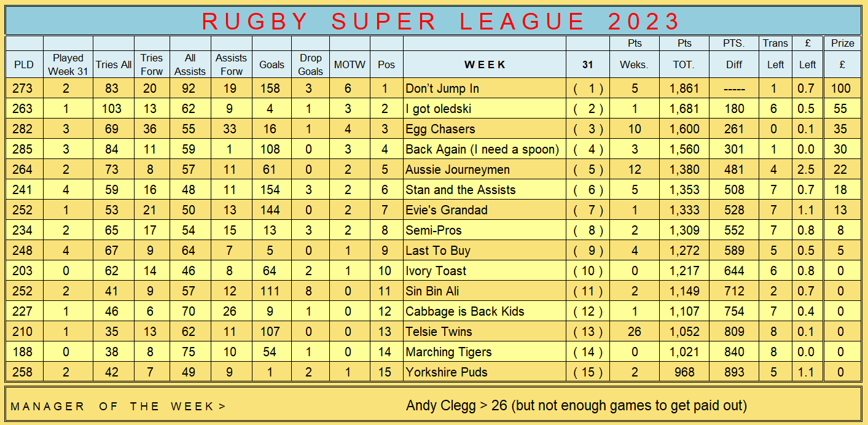Click the Drop Goals column header

coord(311,64)
